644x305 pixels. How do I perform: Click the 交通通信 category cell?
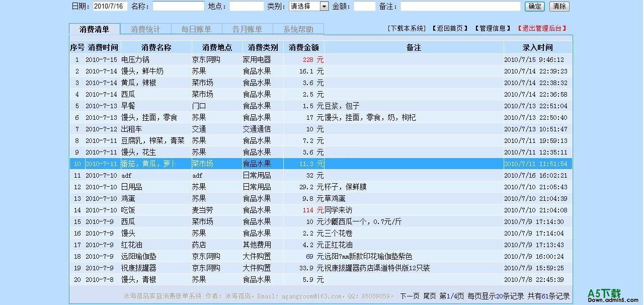[257, 129]
